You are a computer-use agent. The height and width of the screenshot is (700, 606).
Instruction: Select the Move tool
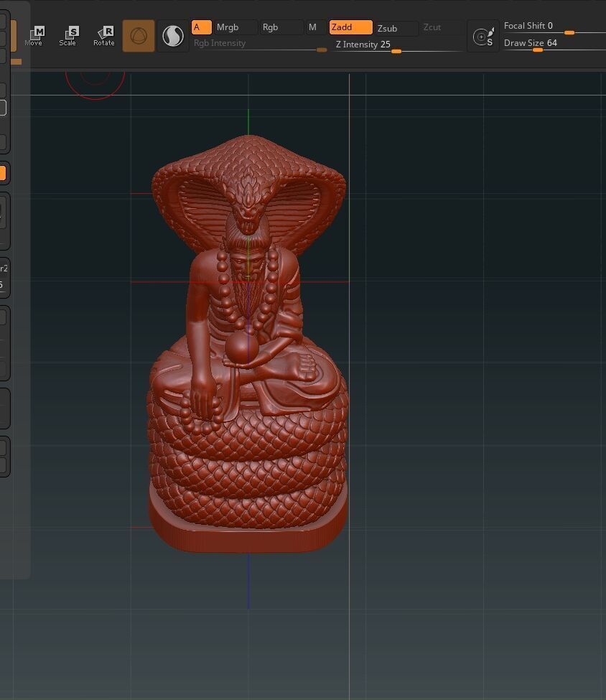point(35,36)
